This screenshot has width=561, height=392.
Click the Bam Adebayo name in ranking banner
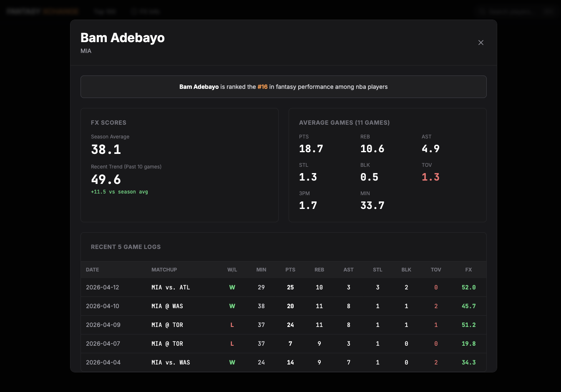(x=199, y=87)
